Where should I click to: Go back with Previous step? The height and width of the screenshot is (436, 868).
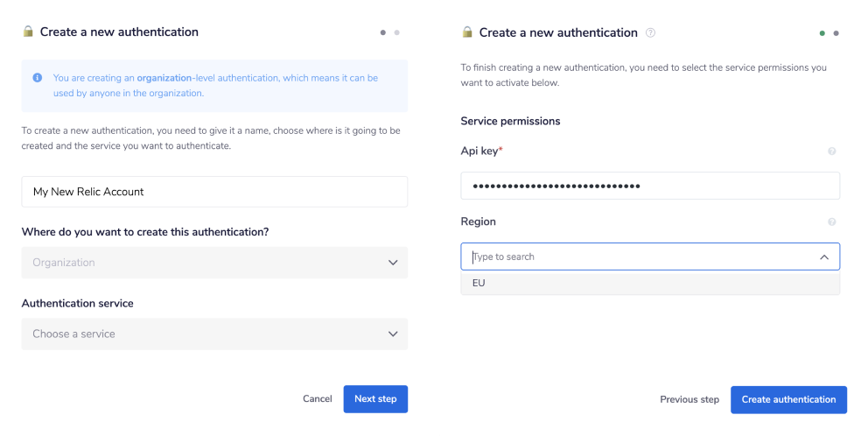pyautogui.click(x=689, y=399)
